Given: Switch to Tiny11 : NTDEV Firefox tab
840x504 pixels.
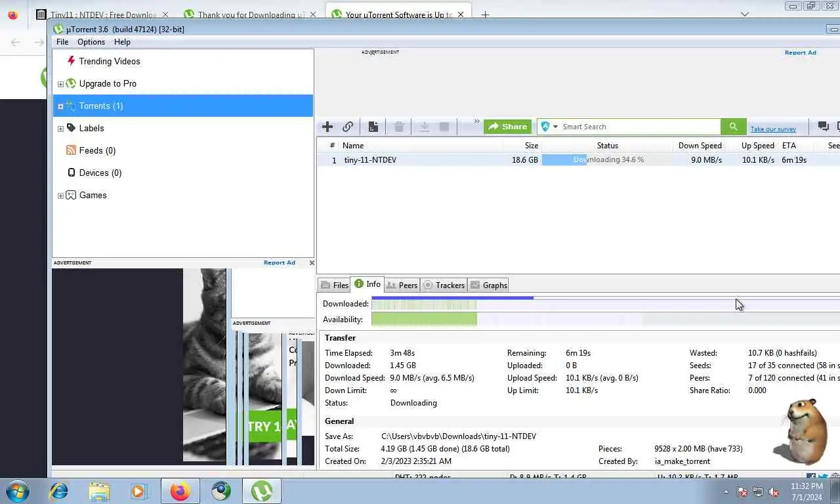Looking at the screenshot, I should coord(102,14).
